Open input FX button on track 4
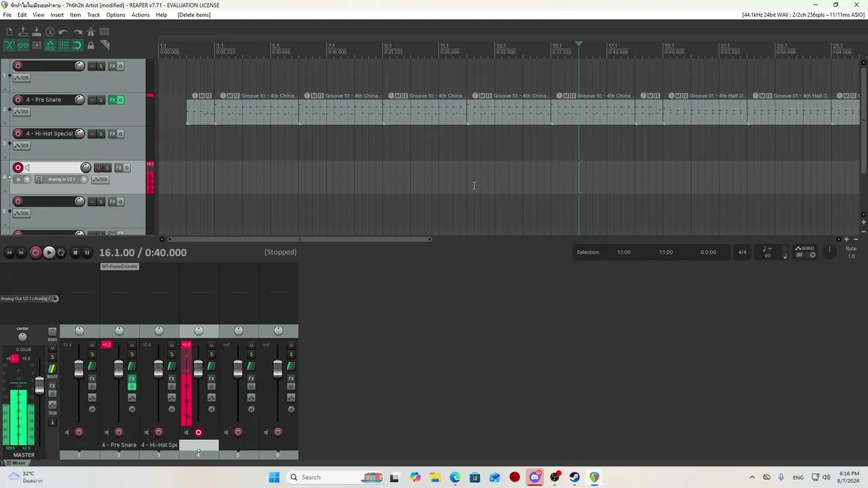Viewport: 868px width, 488px height. [x=39, y=180]
